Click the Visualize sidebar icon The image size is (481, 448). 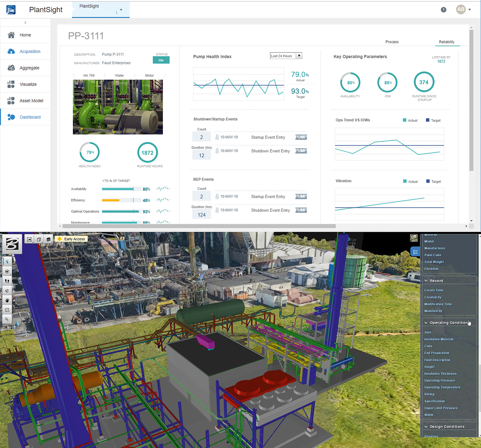(x=11, y=84)
